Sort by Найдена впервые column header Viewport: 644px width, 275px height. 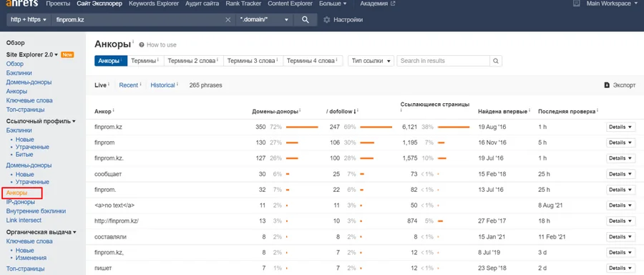tap(504, 112)
